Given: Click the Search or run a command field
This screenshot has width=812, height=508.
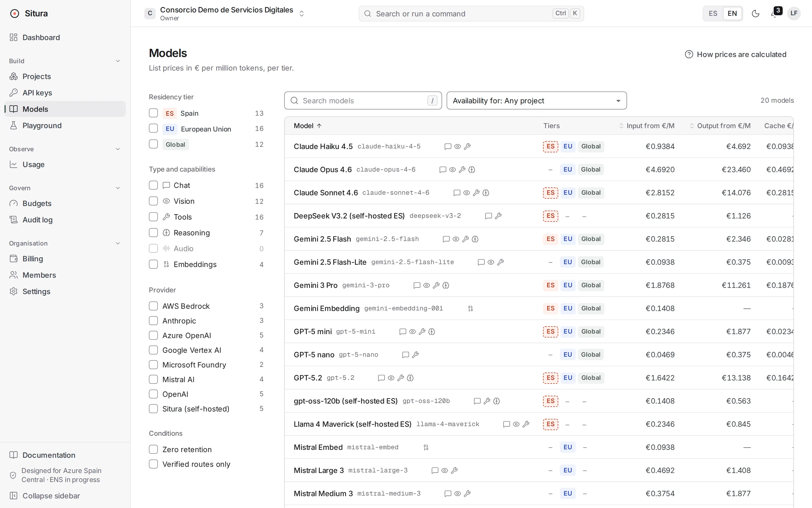Looking at the screenshot, I should tap(471, 14).
